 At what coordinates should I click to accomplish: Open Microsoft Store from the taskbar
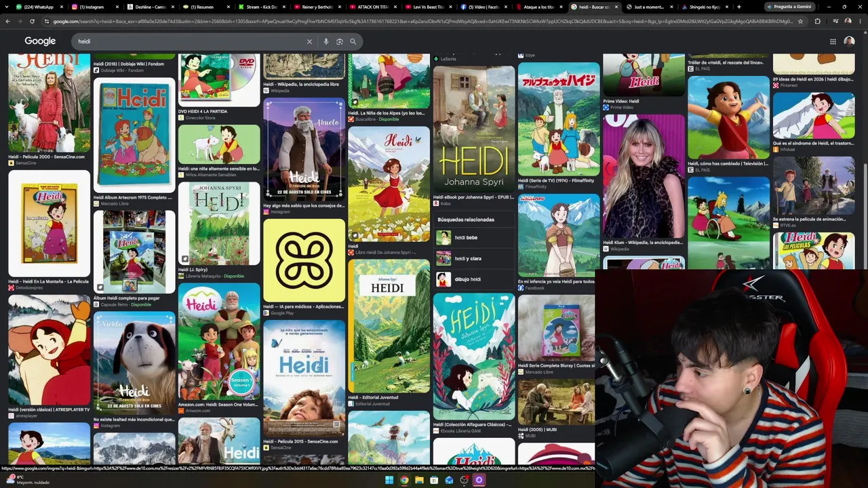click(x=434, y=480)
